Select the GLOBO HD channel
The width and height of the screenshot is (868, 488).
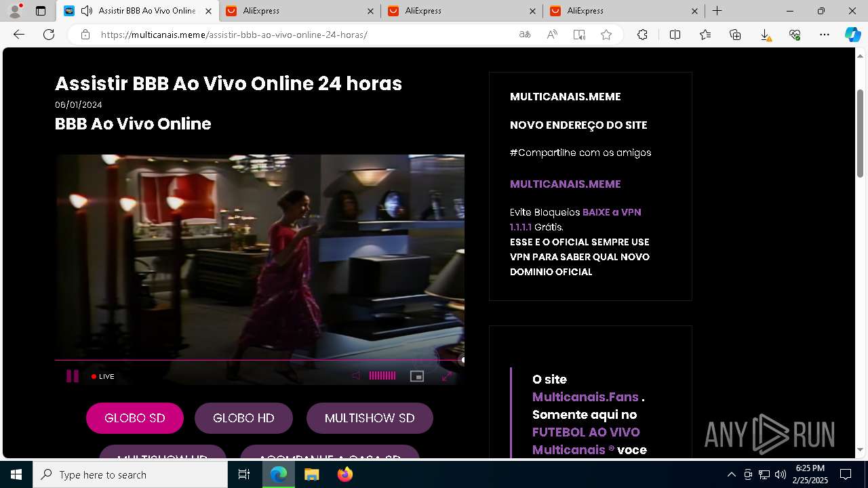[x=243, y=418]
